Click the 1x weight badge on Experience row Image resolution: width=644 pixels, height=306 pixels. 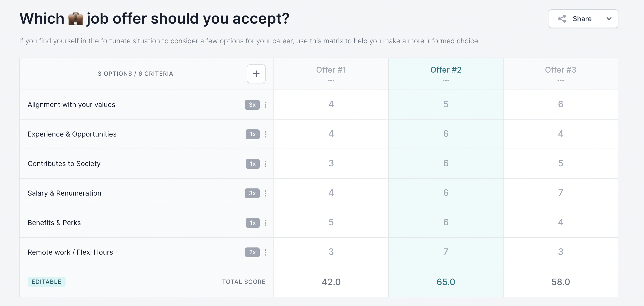click(x=253, y=134)
